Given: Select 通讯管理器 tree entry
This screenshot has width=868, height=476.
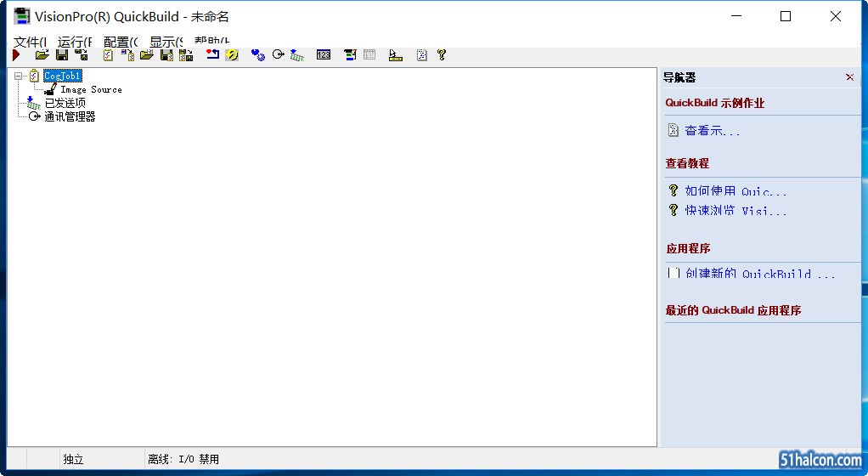Looking at the screenshot, I should click(70, 116).
